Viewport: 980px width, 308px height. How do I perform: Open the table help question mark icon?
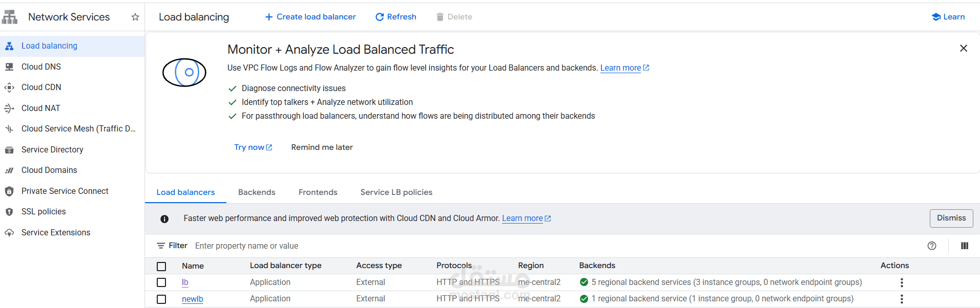(932, 246)
